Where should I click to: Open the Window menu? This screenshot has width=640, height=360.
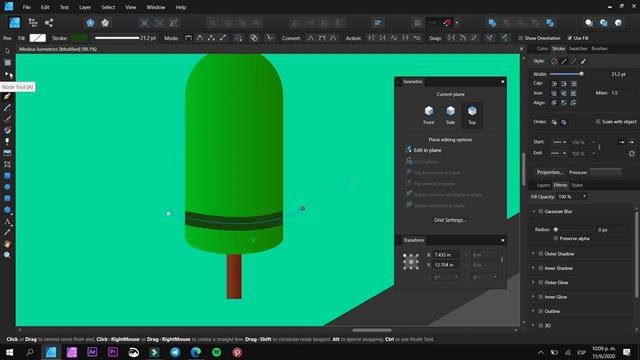[156, 7]
